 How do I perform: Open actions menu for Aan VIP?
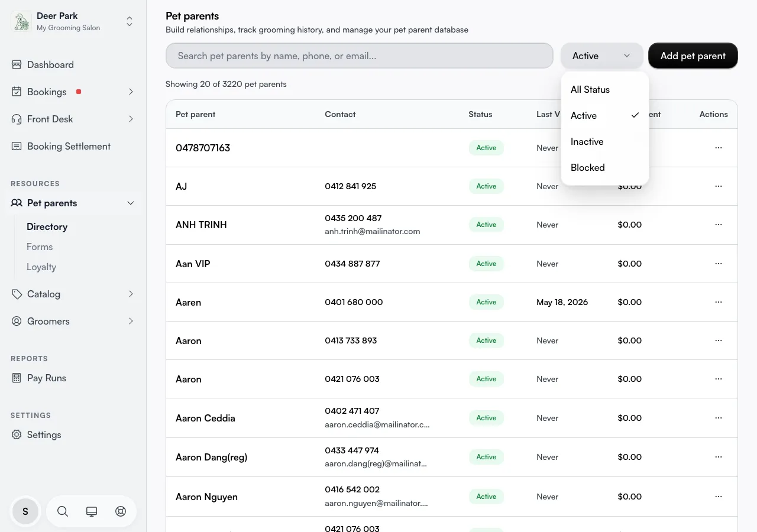click(719, 264)
